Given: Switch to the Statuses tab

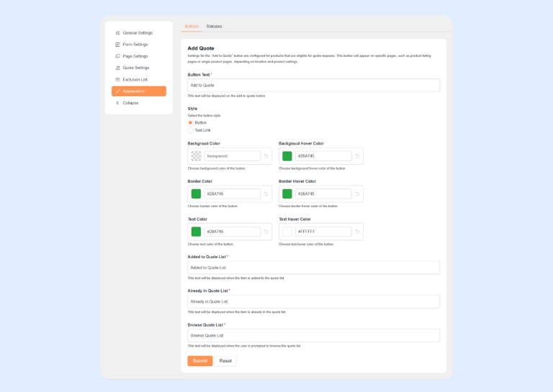Looking at the screenshot, I should pos(214,27).
